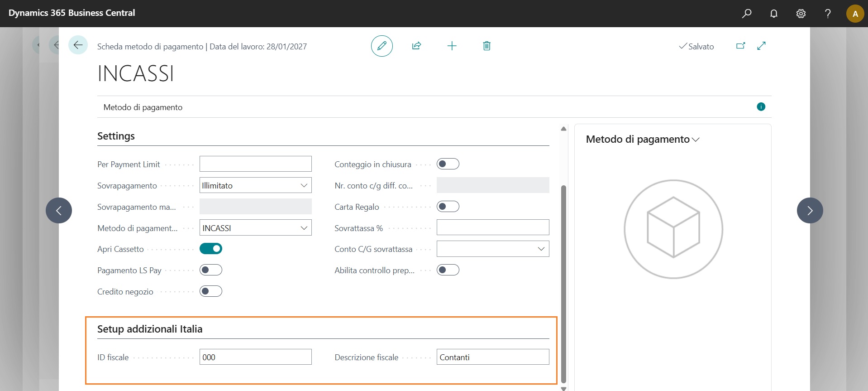Enable the Pagamento LS Pay toggle
Image resolution: width=868 pixels, height=391 pixels.
(x=211, y=270)
